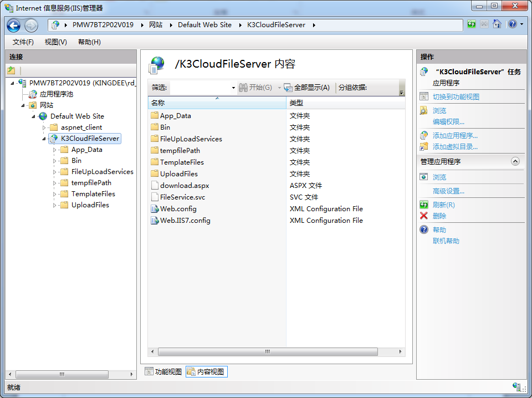Click the 添加应用程序... link
The height and width of the screenshot is (398, 532).
point(455,136)
